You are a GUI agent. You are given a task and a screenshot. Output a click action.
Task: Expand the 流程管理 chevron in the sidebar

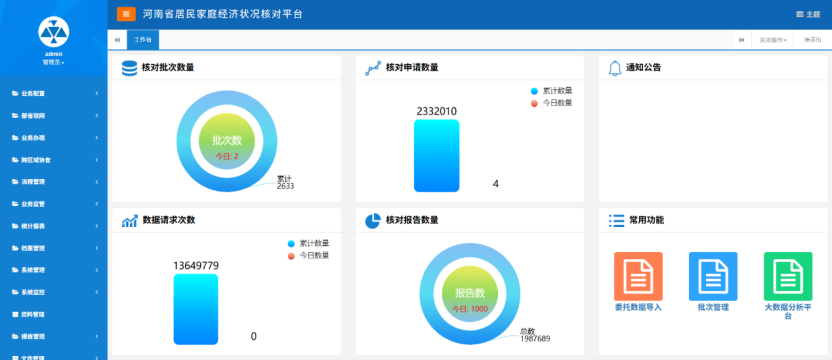point(97,182)
